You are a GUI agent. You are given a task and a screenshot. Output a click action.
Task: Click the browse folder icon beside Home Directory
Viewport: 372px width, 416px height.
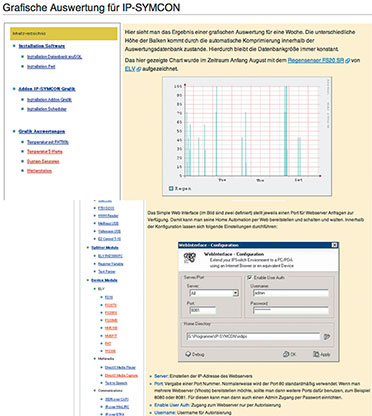[327, 337]
